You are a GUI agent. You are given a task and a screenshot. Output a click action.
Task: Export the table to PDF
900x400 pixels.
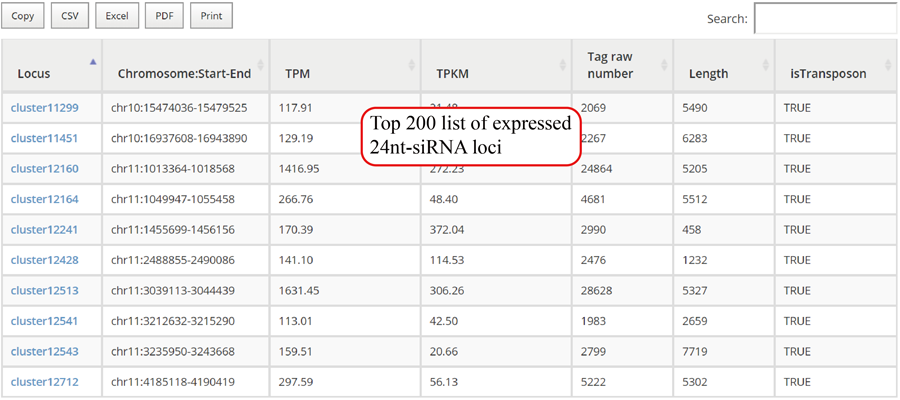[x=164, y=16]
